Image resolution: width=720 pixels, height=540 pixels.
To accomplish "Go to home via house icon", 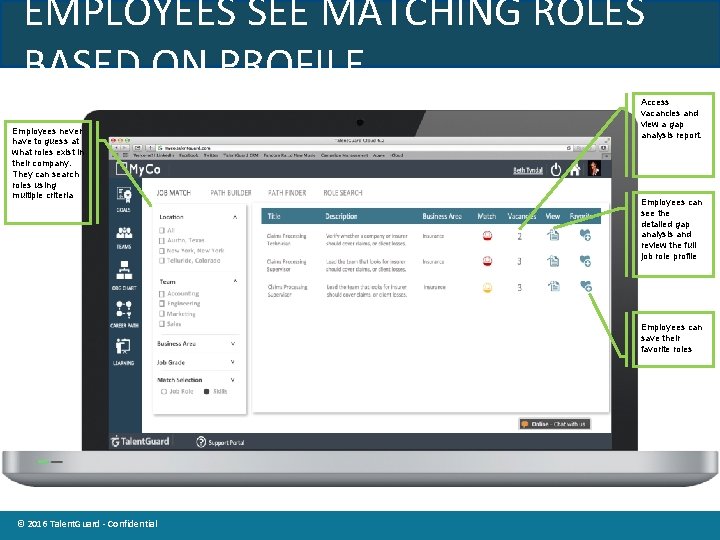I will pyautogui.click(x=574, y=169).
